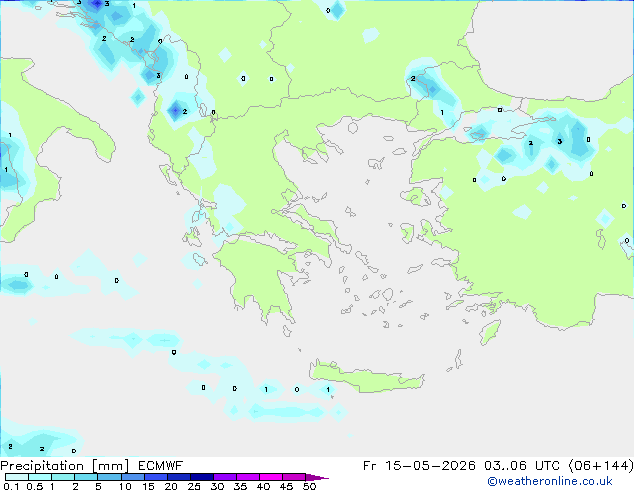Viewport: 634px width, 490px height.
Task: Click the '40' legend scale label
Action: coord(263,486)
